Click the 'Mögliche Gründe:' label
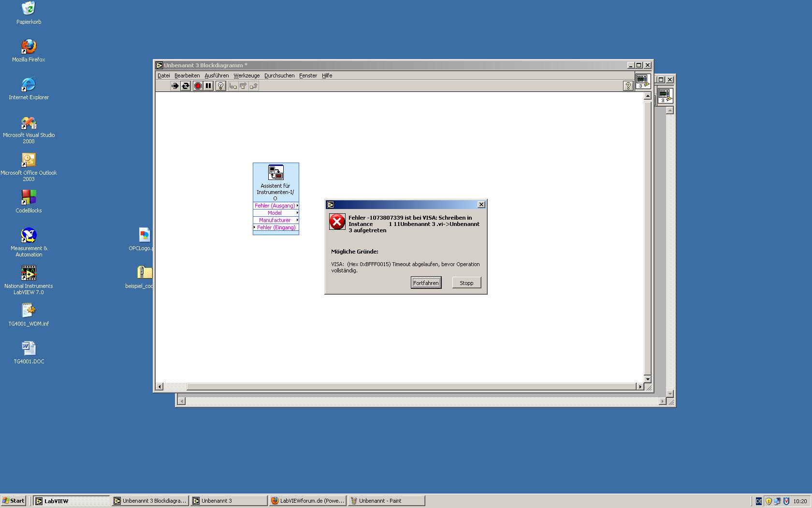Screen dimensions: 812x508 point(355,252)
